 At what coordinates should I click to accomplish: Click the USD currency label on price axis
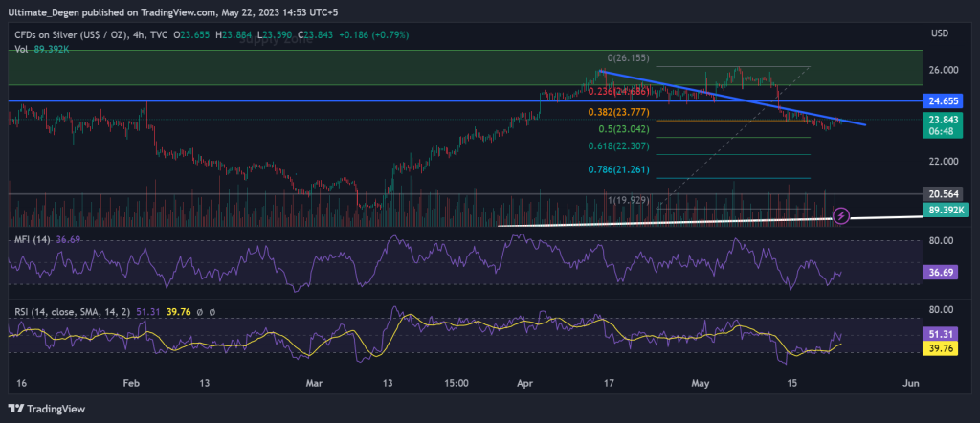pos(939,33)
